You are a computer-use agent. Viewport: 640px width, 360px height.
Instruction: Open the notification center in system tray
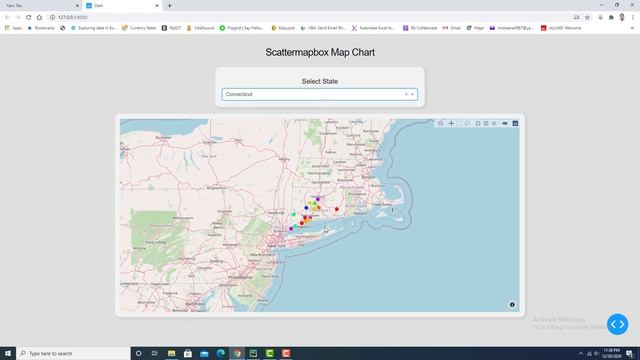click(x=629, y=353)
